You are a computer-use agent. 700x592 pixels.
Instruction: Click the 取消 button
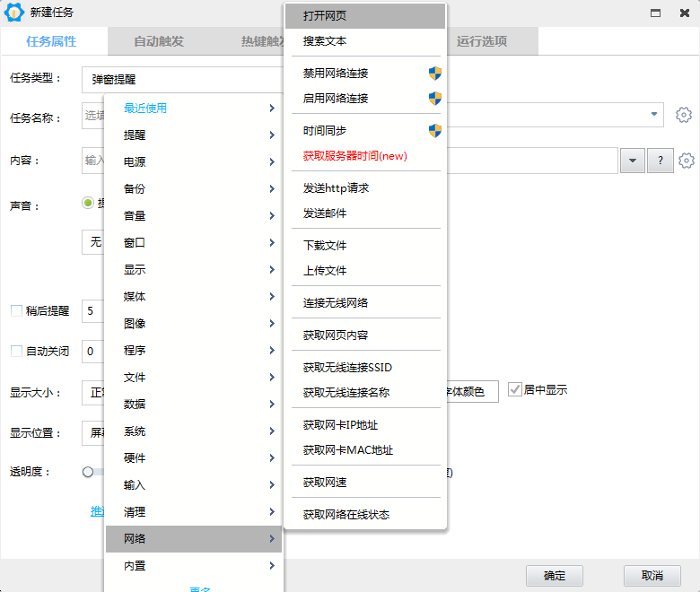point(652,576)
